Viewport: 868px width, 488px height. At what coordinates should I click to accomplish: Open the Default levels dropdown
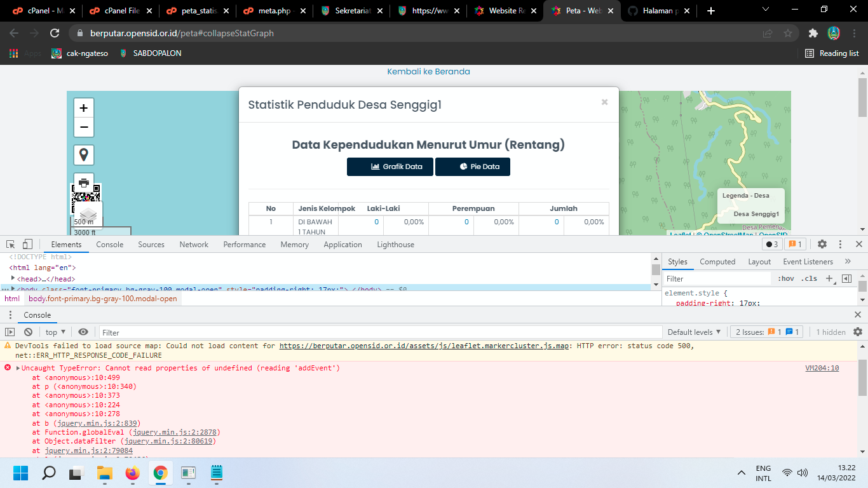(693, 332)
